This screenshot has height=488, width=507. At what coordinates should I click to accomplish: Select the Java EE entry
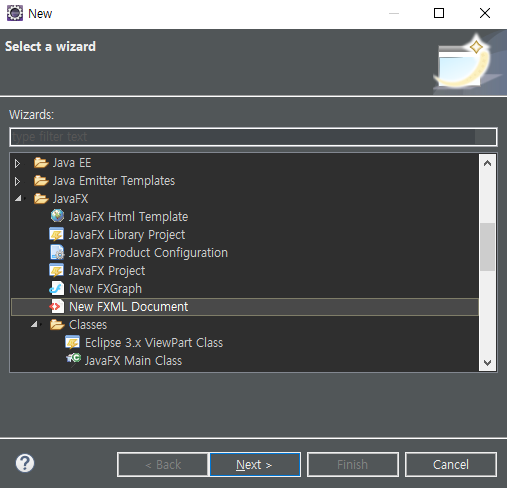(x=72, y=163)
